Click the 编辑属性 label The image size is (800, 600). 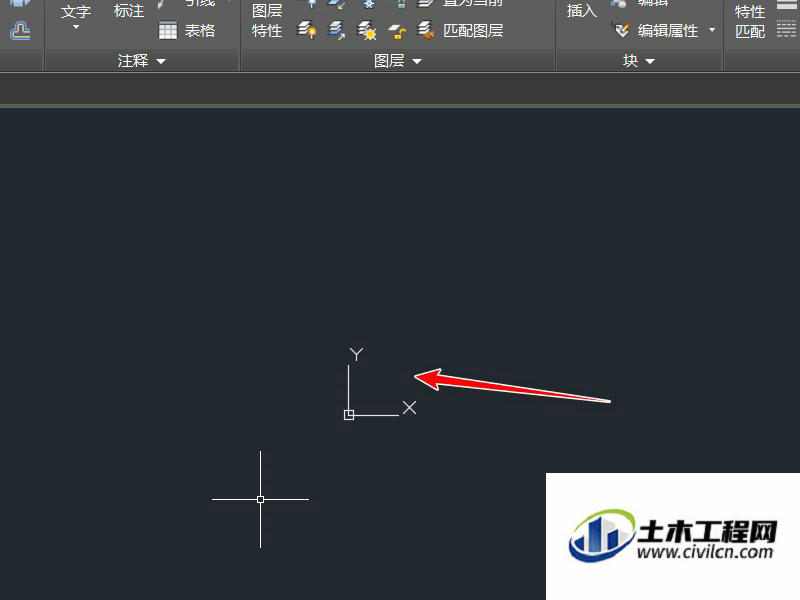pyautogui.click(x=667, y=31)
